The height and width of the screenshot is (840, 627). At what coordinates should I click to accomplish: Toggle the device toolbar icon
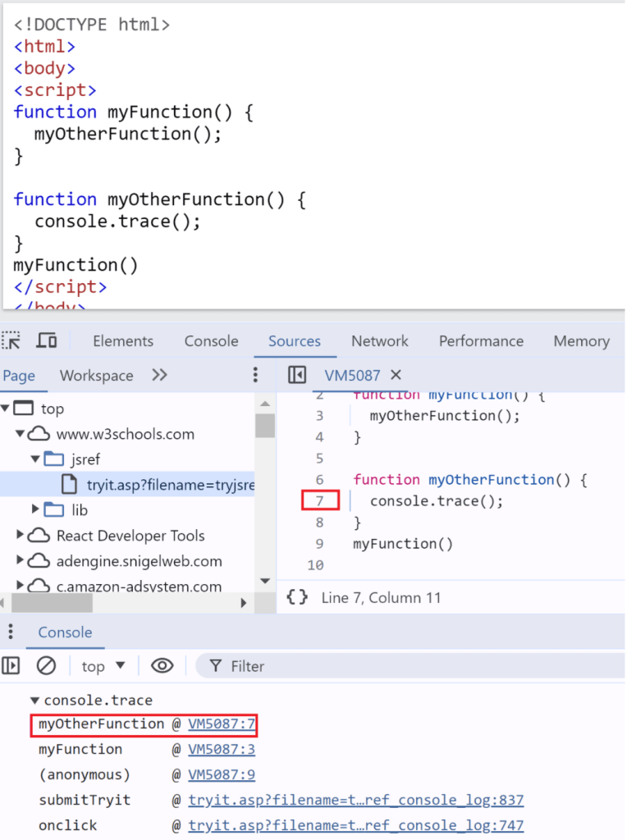point(47,341)
